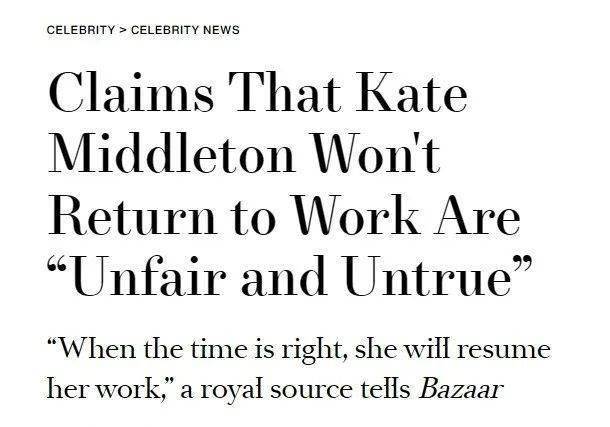This screenshot has height=427, width=610.
Task: Click opening quotation mark before Unfair
Action: tap(58, 265)
